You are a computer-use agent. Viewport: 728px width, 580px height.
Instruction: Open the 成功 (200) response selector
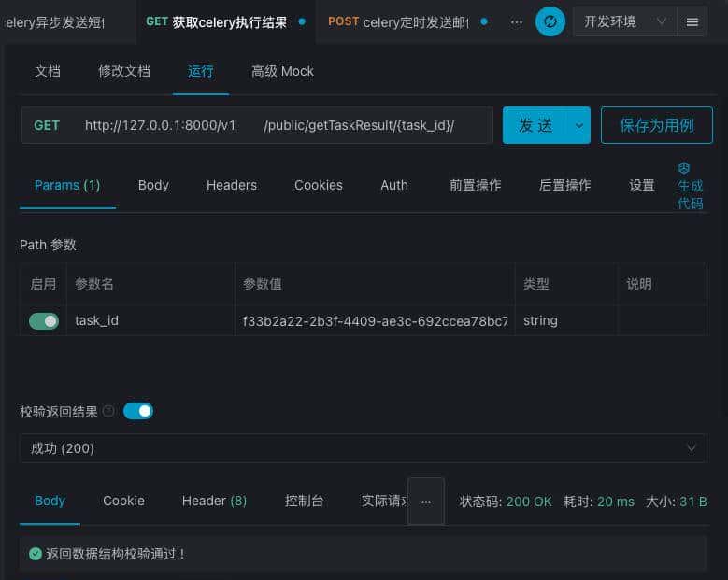pos(364,448)
